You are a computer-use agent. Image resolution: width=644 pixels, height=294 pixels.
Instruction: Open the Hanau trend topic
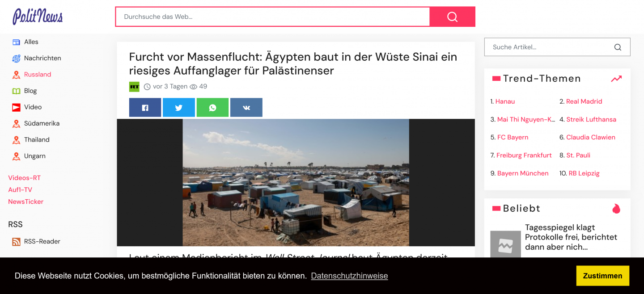505,101
